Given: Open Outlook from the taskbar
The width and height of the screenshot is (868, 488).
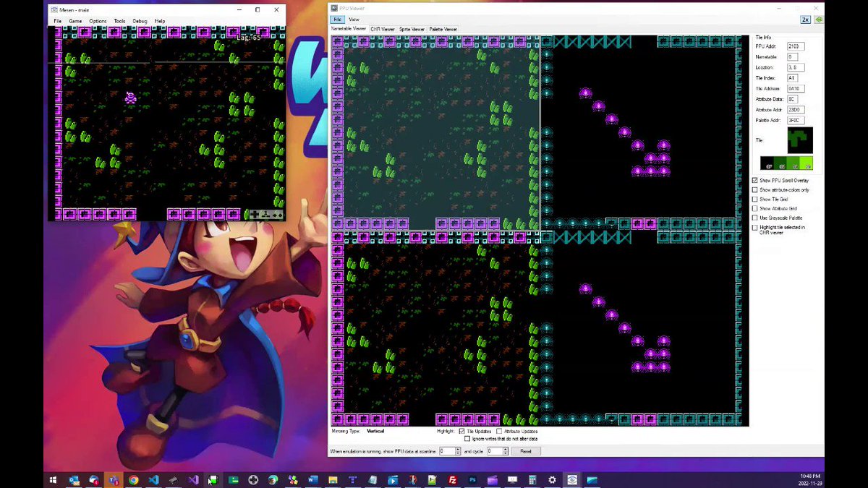Looking at the screenshot, I should [x=74, y=479].
